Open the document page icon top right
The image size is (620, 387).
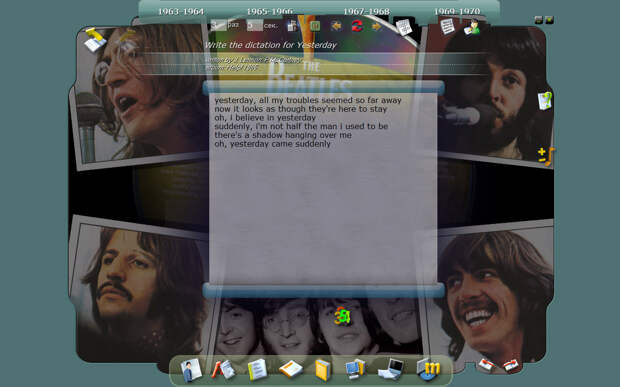click(x=447, y=26)
